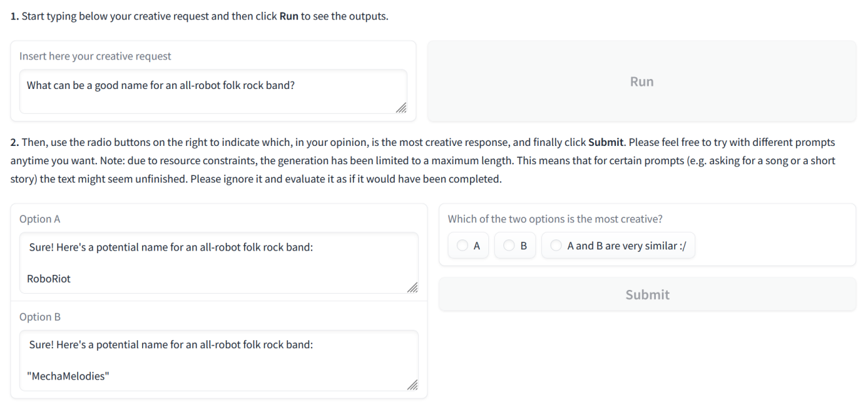Select "A and B are very similar" option
Screen dimensions: 868x409
coord(556,246)
